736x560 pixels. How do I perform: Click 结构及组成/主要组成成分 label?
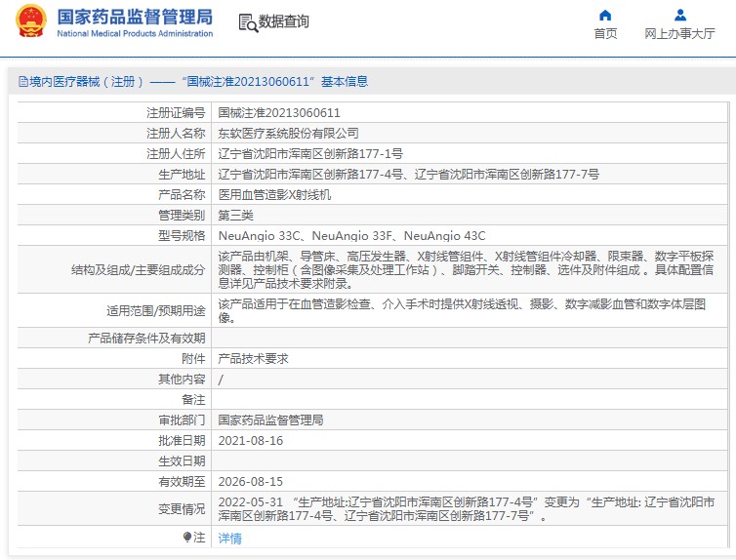[x=138, y=269]
